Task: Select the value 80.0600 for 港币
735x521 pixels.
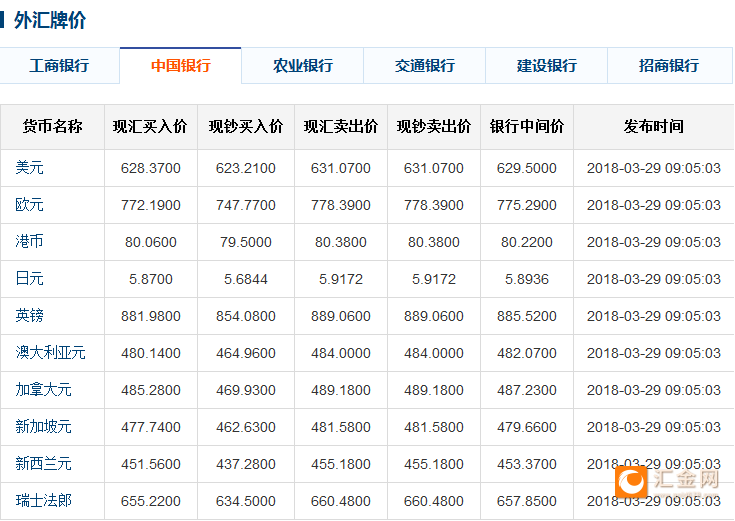Action: pyautogui.click(x=150, y=242)
